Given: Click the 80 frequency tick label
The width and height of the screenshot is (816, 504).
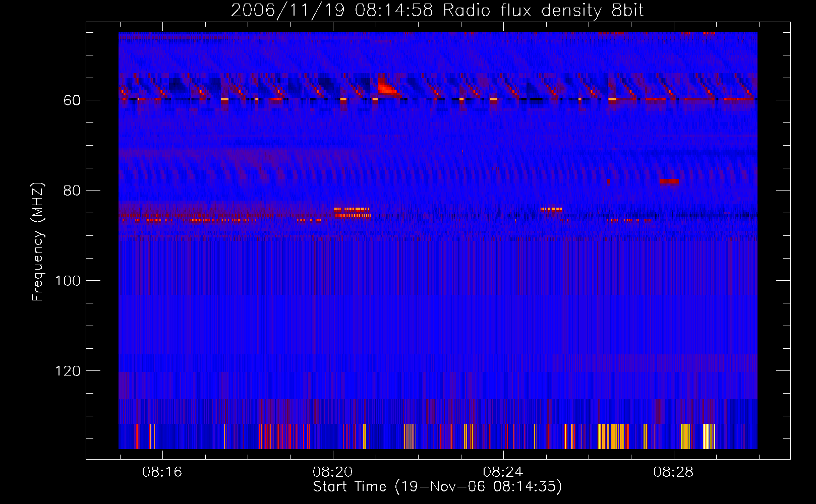Looking at the screenshot, I should pos(72,191).
